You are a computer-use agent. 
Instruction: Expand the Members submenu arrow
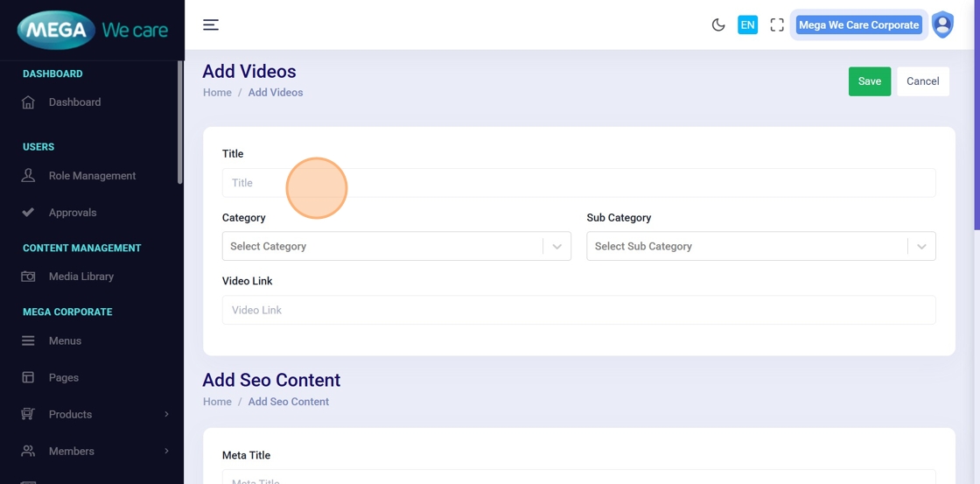pyautogui.click(x=166, y=452)
